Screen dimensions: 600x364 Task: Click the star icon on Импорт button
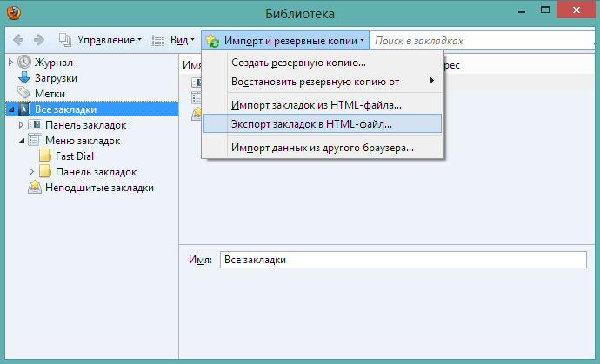click(x=212, y=41)
